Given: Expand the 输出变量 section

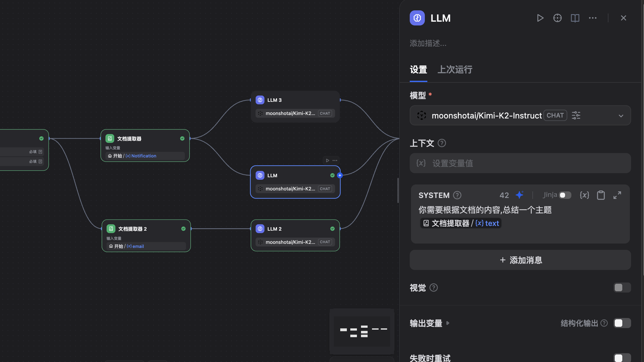Looking at the screenshot, I should [x=430, y=323].
